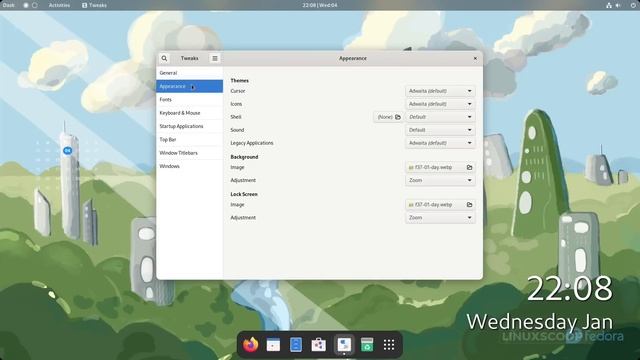Open the Windows section
The height and width of the screenshot is (360, 640).
click(189, 166)
